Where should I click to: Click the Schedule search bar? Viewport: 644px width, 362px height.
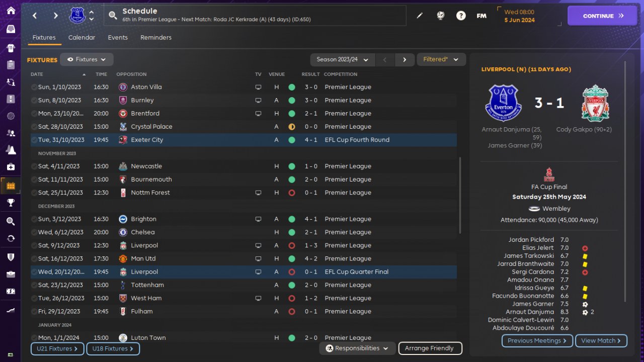coord(255,16)
